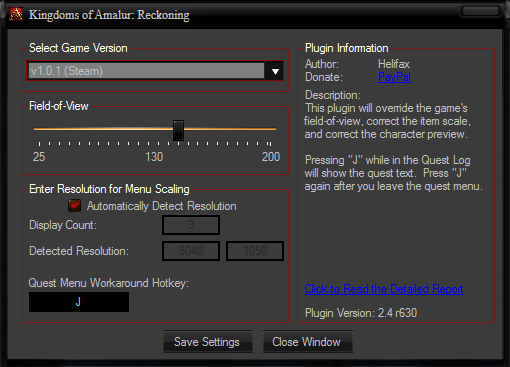Click the Enter Resolution for Menu Scaling label
510x367 pixels.
pyautogui.click(x=109, y=189)
